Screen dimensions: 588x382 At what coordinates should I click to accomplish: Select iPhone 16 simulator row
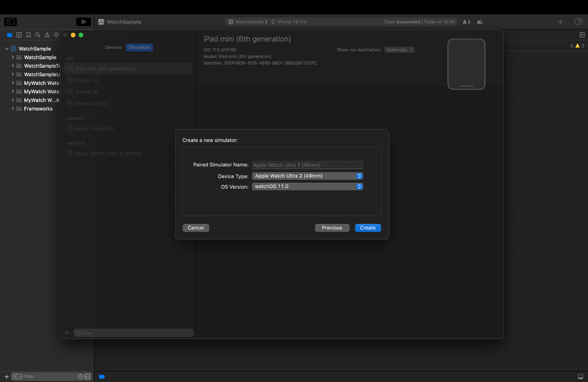point(128,92)
